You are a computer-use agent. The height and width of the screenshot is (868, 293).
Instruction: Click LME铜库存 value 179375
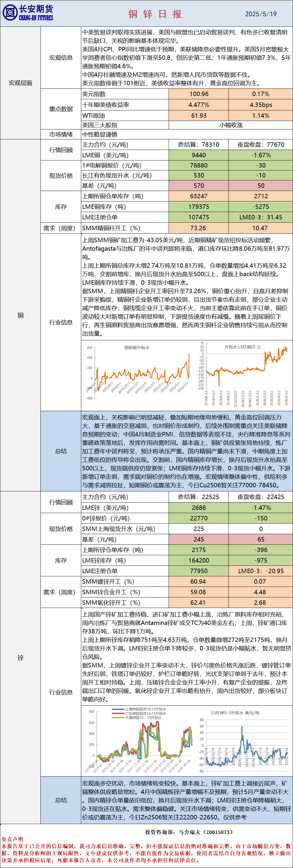click(199, 206)
